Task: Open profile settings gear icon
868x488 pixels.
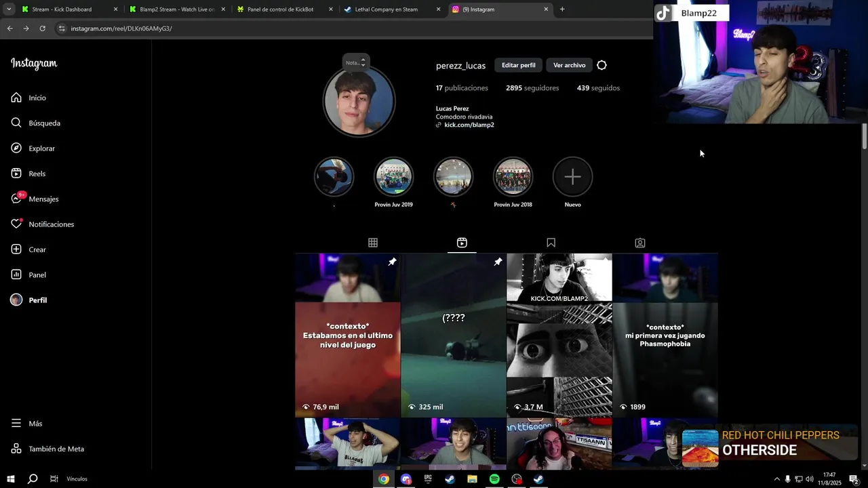Action: coord(601,65)
